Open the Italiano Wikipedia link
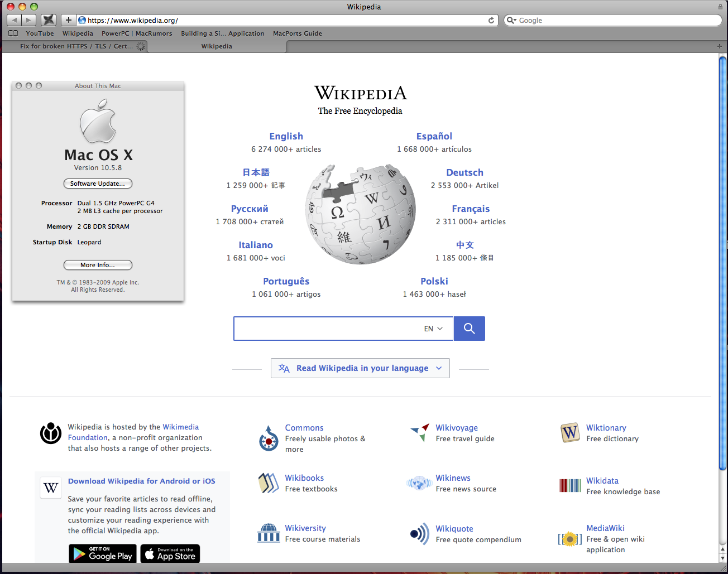Screen dimensions: 728x574 (x=256, y=245)
